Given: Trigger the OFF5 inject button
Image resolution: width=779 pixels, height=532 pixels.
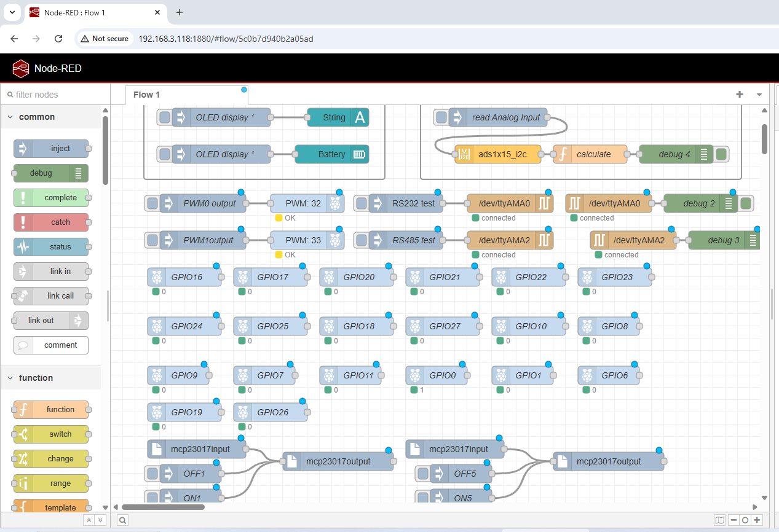Looking at the screenshot, I should pos(423,474).
